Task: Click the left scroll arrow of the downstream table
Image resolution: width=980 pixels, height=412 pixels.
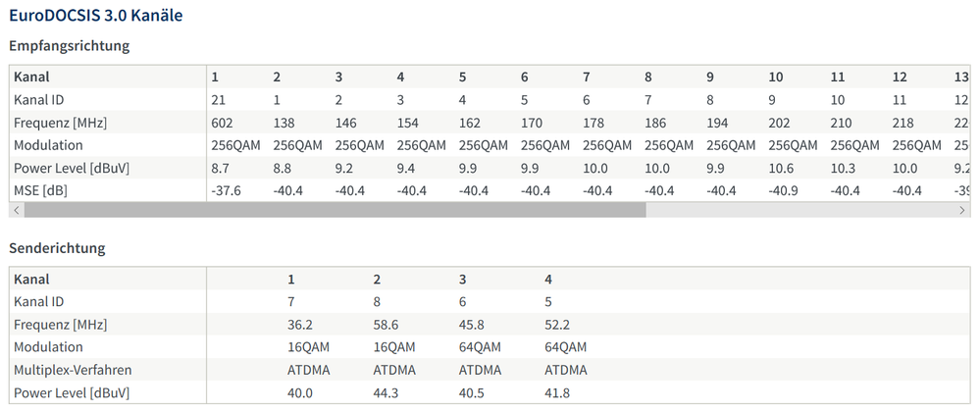Action: pyautogui.click(x=16, y=210)
